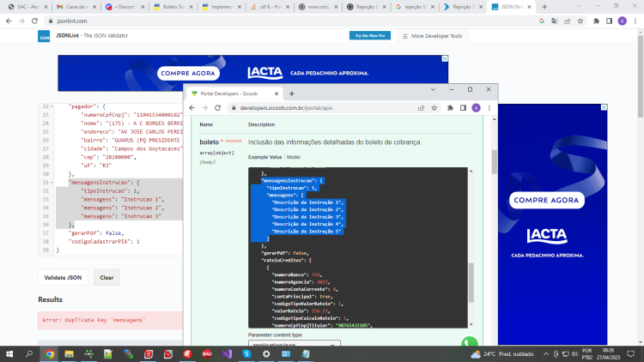
Task: Switch to Model view tab
Action: [x=294, y=157]
